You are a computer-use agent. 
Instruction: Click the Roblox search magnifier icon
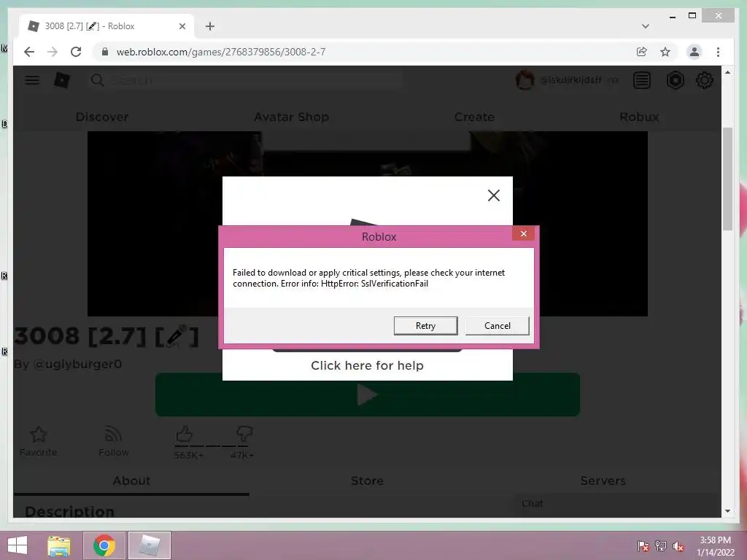click(x=97, y=80)
